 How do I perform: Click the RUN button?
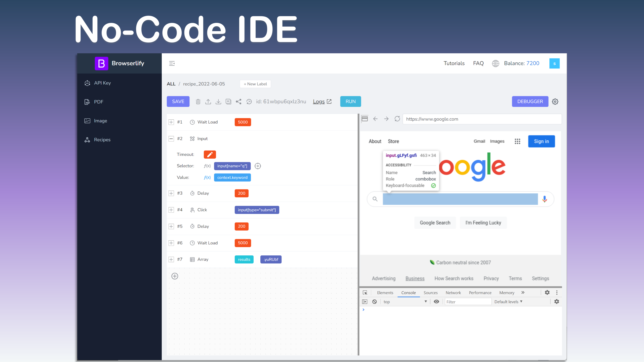[350, 102]
